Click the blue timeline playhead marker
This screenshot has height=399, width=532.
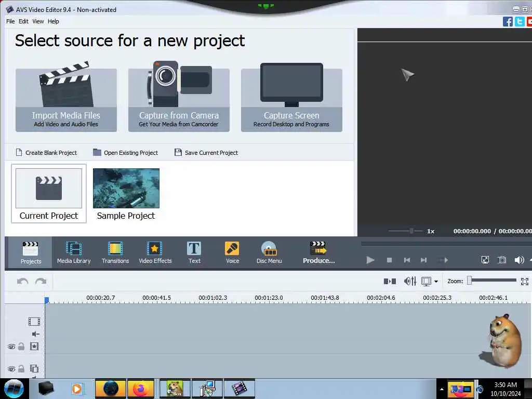point(47,300)
